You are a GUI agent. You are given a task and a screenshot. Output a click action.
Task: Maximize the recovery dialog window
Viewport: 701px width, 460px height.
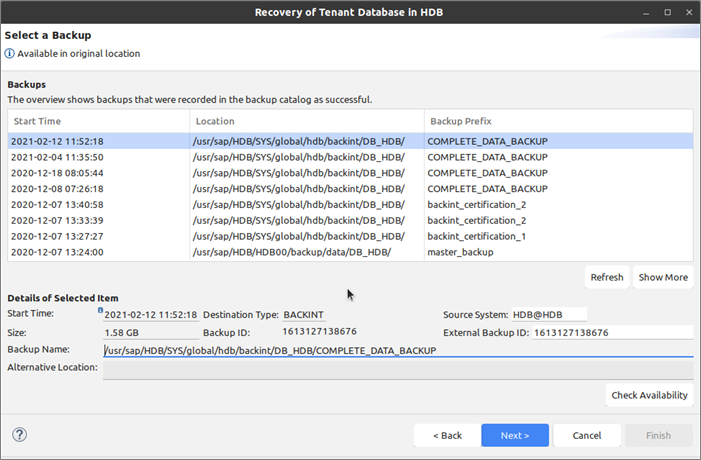tap(667, 13)
